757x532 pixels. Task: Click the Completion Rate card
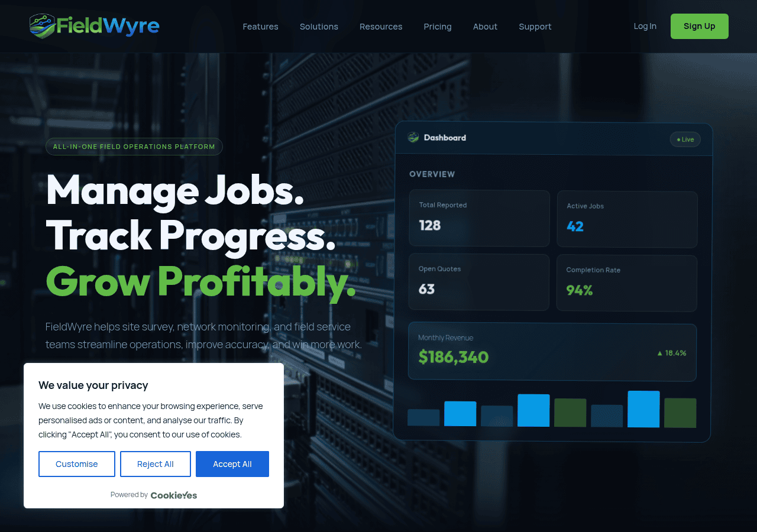627,283
